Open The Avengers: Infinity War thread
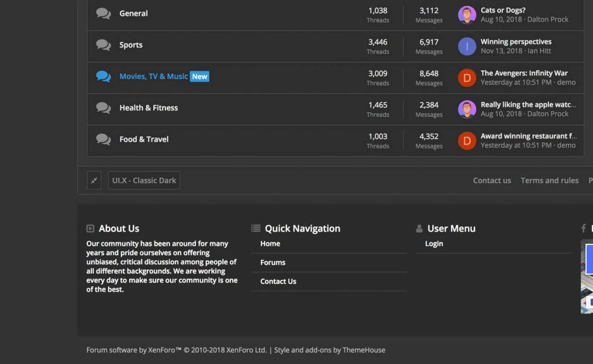The height and width of the screenshot is (364, 593). (524, 73)
